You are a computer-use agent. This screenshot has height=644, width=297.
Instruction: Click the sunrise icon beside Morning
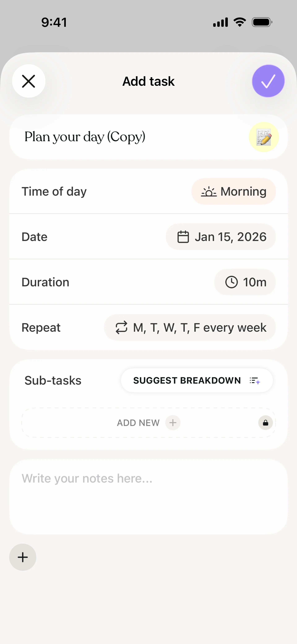point(209,192)
